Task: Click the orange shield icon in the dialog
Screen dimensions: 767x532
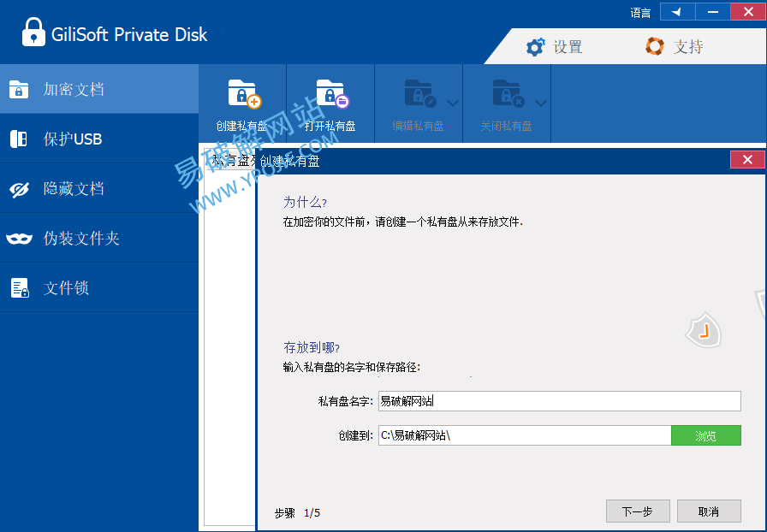Action: point(703,332)
